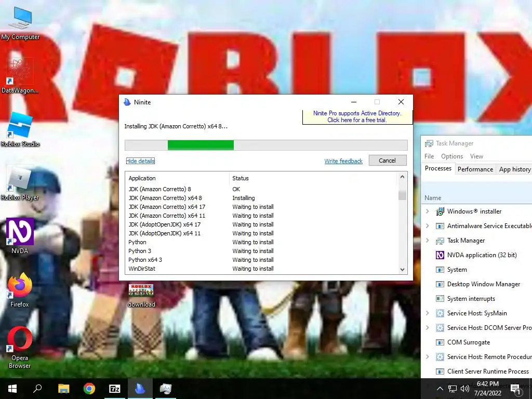
Task: Expand Antimalware Service Executable row
Action: pos(428,226)
